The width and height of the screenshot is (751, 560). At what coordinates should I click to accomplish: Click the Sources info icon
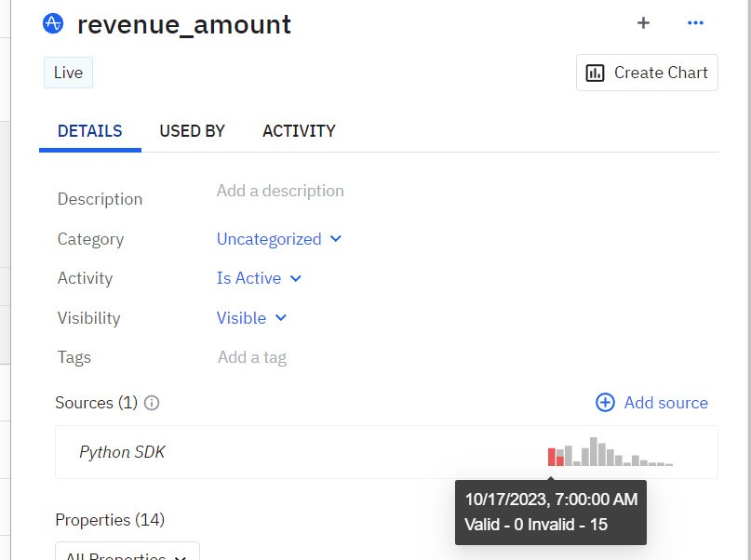click(x=152, y=403)
